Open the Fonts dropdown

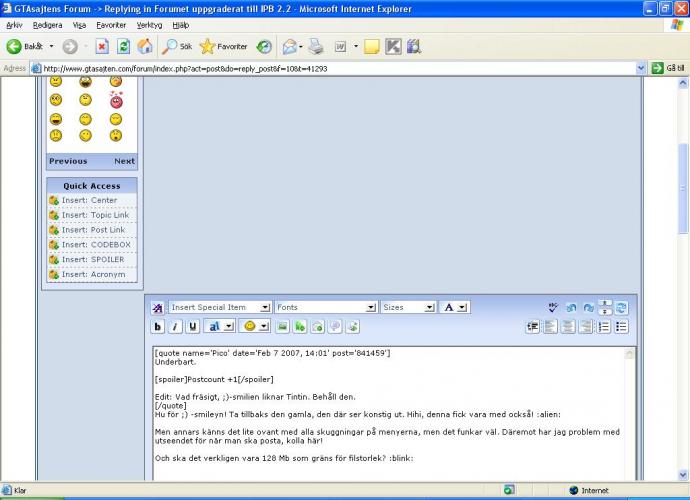[325, 307]
